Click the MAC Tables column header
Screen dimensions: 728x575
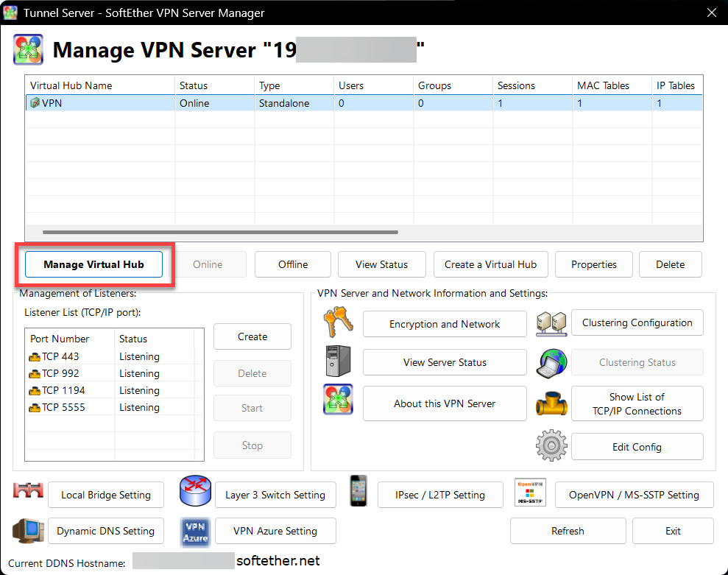point(612,85)
